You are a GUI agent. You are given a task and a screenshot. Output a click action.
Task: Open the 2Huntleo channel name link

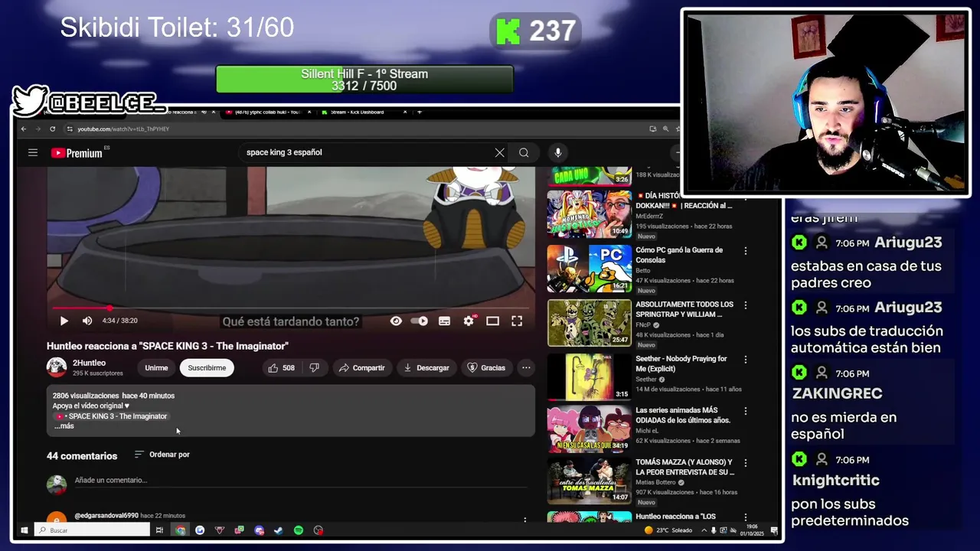pyautogui.click(x=89, y=363)
